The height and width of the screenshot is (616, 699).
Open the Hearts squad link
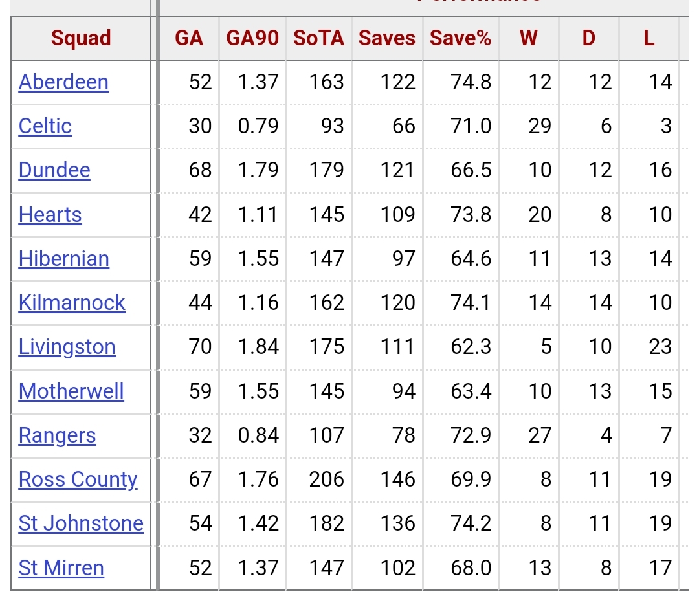click(x=50, y=215)
